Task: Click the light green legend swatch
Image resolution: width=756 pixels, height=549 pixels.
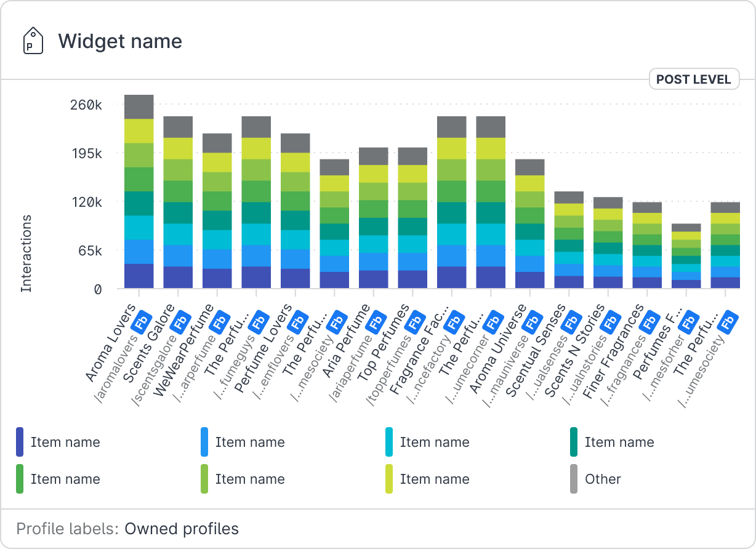Action: point(204,479)
